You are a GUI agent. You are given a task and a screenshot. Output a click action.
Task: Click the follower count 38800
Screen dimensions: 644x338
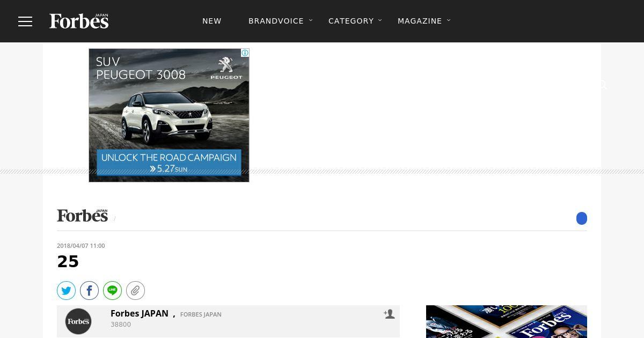click(121, 325)
